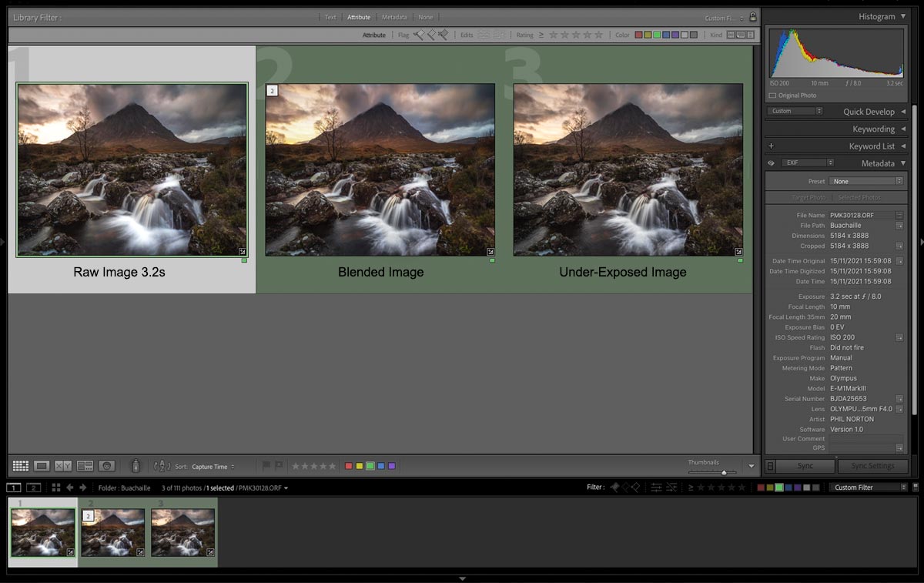Select the Blended Image thumbnail in grid
The image size is (924, 583).
click(x=380, y=169)
